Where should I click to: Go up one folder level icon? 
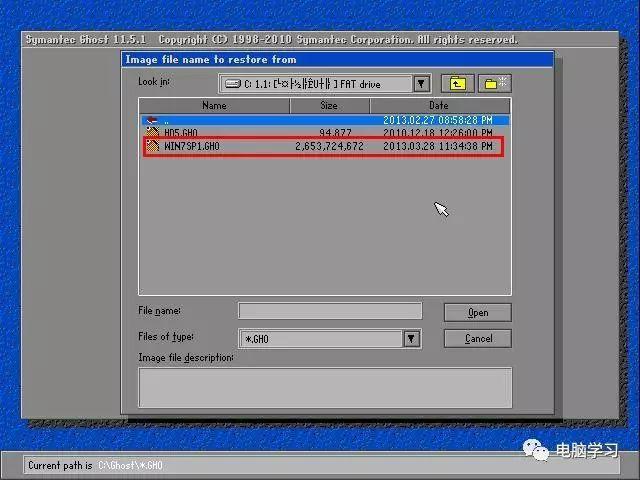(458, 84)
